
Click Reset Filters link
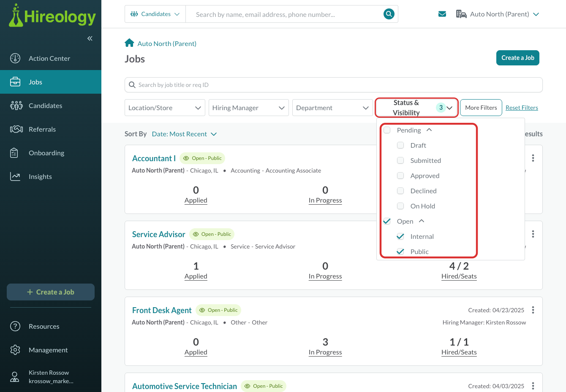[522, 108]
